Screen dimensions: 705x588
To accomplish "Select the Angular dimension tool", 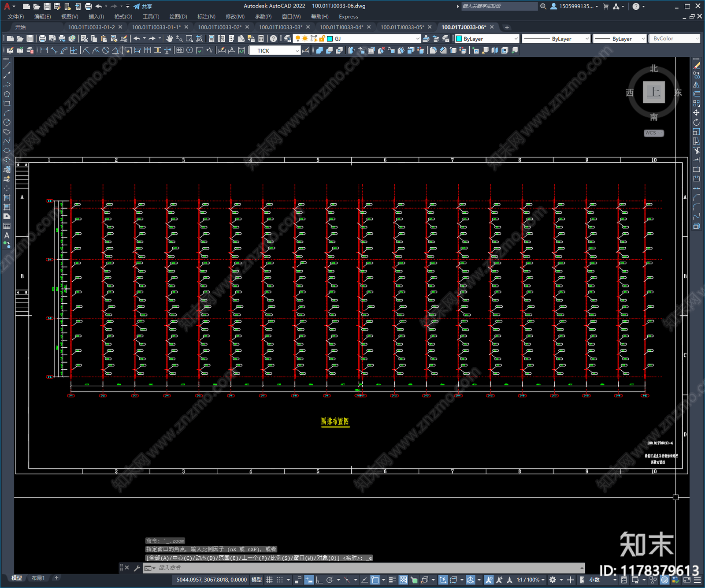I will (115, 51).
